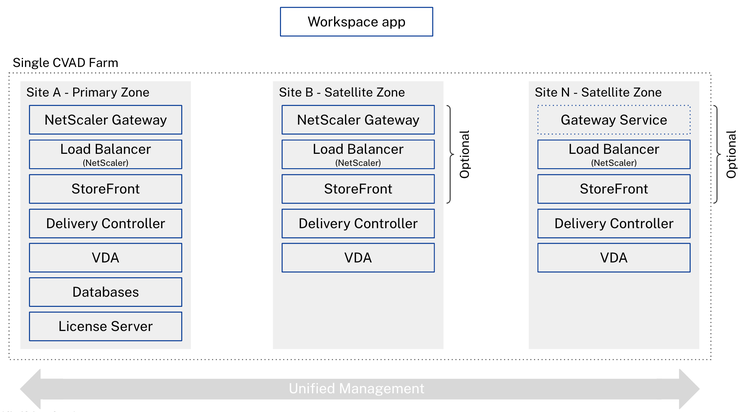Viewport: 750px width, 412px height.
Task: Select Site N Delivery Controller box
Action: 614,223
